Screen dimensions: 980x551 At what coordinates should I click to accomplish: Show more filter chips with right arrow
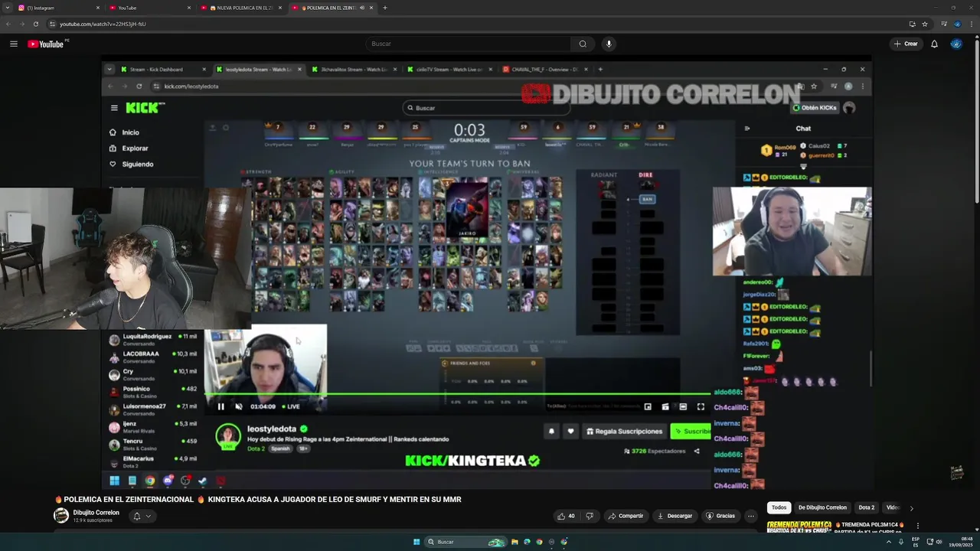[911, 507]
